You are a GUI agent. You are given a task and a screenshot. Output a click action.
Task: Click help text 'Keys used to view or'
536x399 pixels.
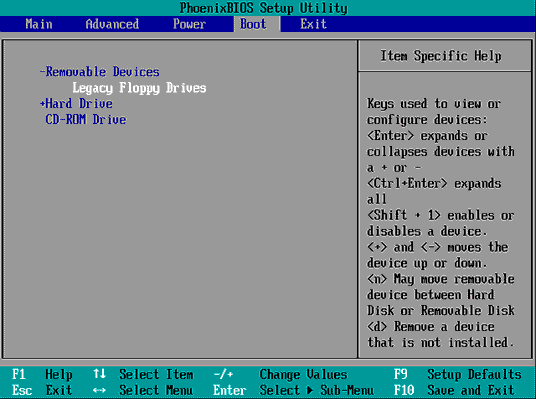(x=434, y=104)
